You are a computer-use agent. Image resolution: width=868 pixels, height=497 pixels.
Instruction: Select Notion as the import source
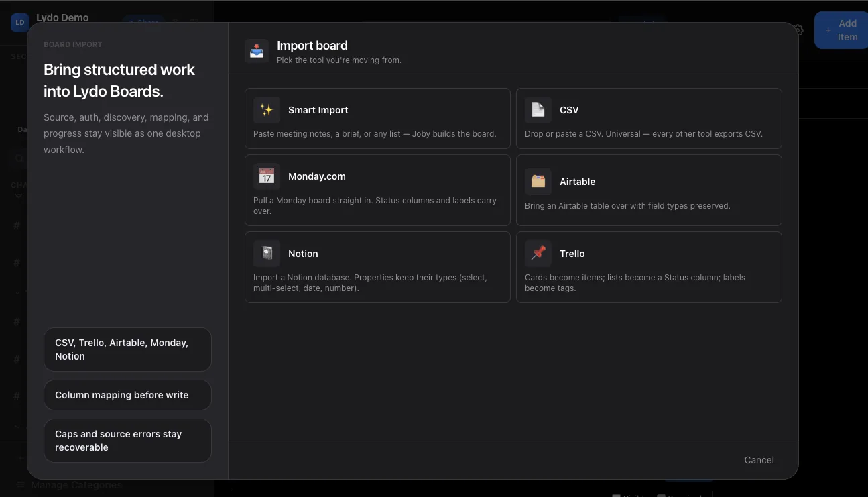pyautogui.click(x=377, y=267)
